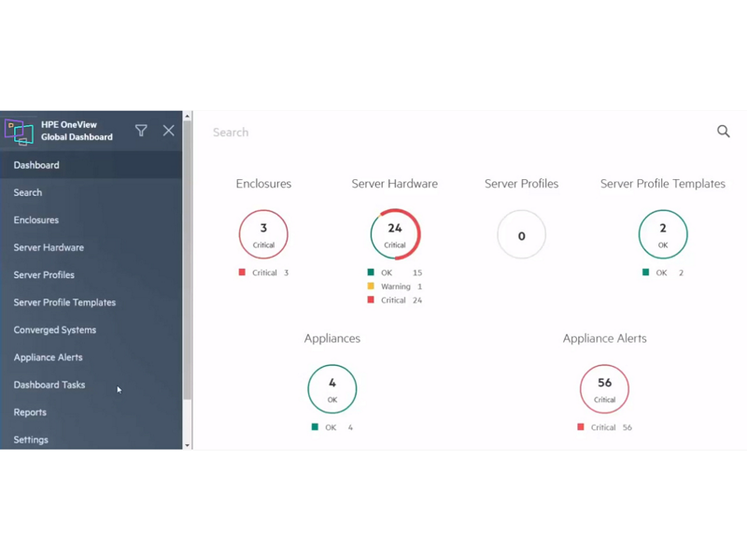Open Reports from the sidebar
This screenshot has height=560, width=747.
point(91,413)
